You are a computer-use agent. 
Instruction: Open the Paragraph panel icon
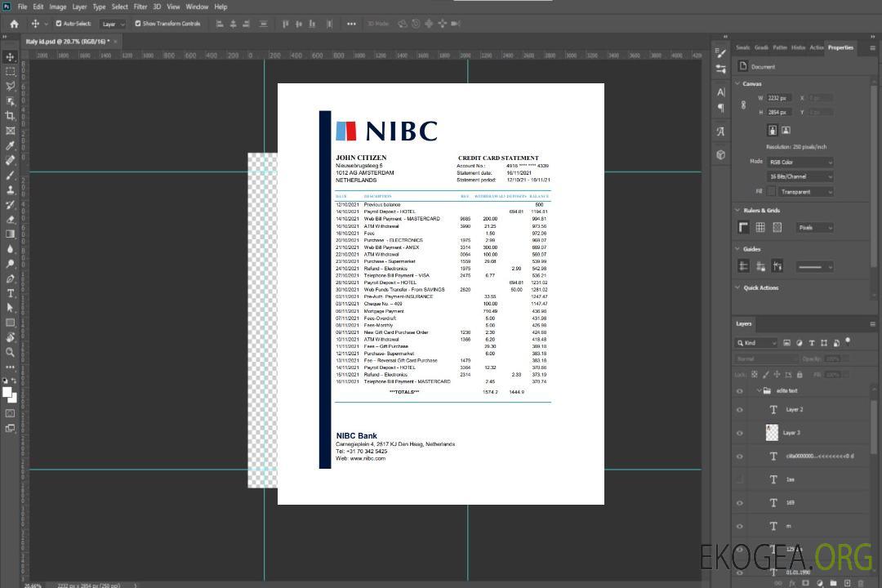pos(721,108)
